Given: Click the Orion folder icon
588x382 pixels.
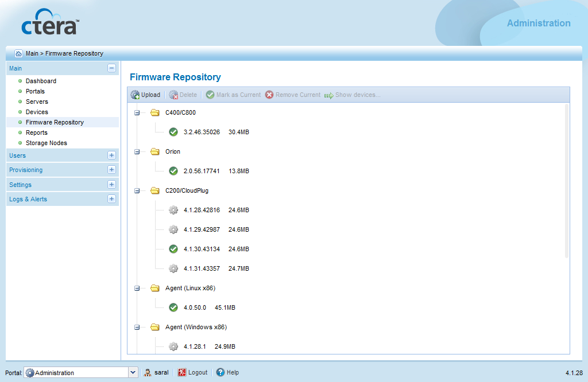Looking at the screenshot, I should tap(155, 151).
